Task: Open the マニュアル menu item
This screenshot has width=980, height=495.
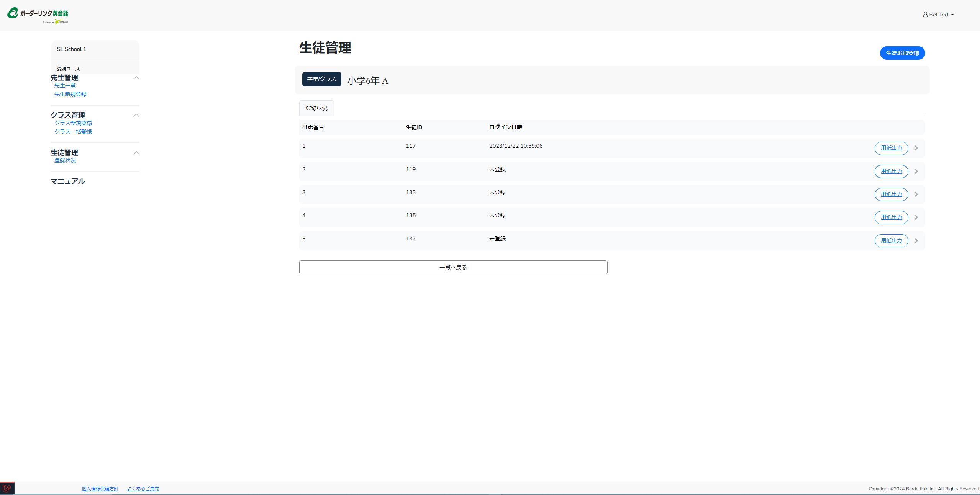Action: click(x=68, y=181)
